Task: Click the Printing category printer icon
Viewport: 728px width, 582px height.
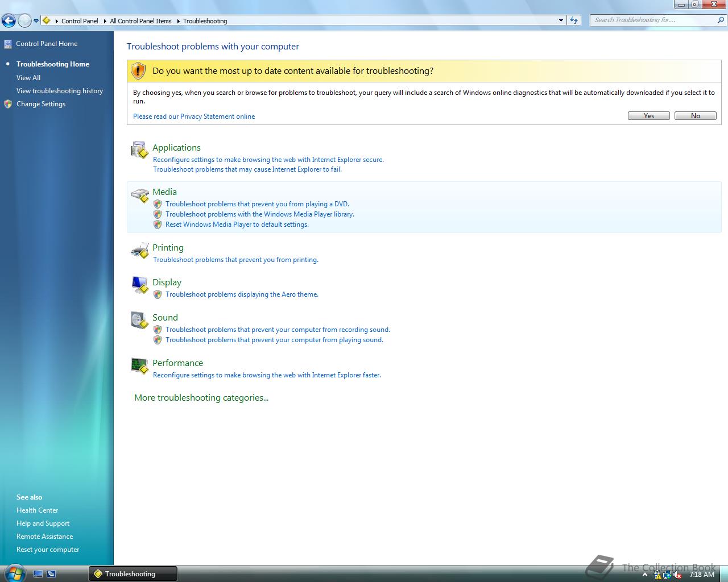Action: [140, 251]
